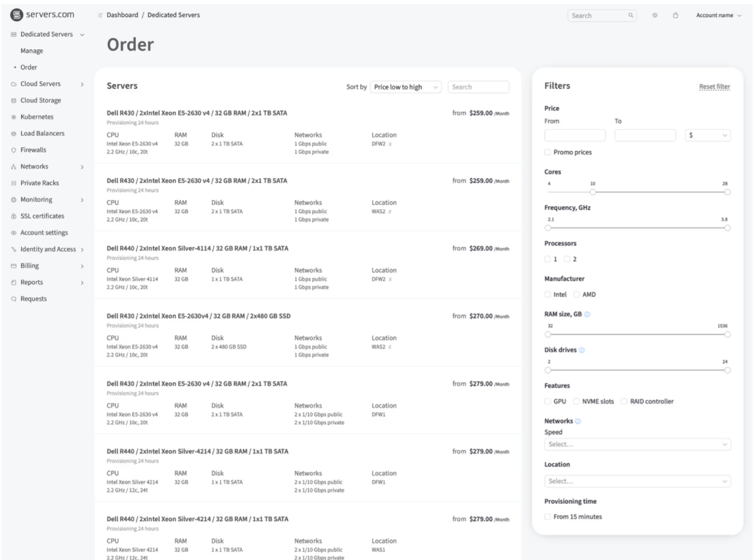Open the Sort by dropdown

coord(405,87)
